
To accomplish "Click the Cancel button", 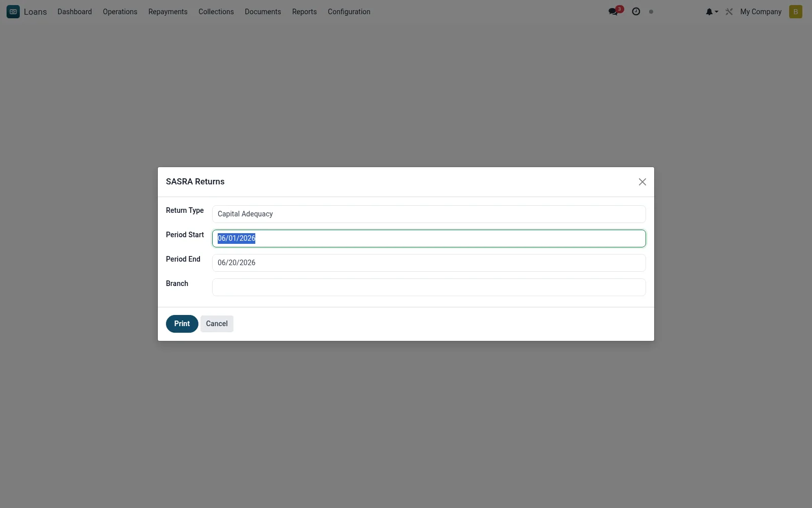I will tap(217, 324).
